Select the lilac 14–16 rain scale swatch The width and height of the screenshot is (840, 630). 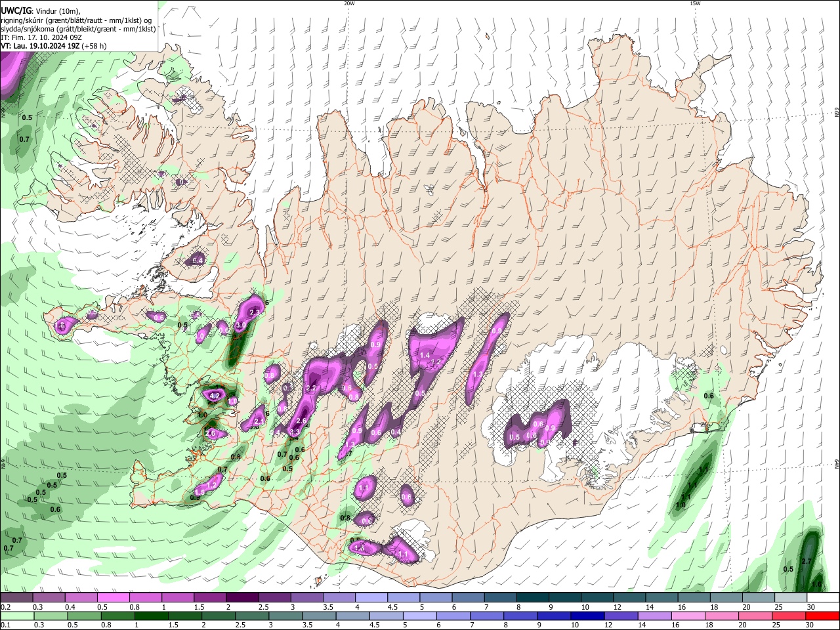(x=654, y=616)
